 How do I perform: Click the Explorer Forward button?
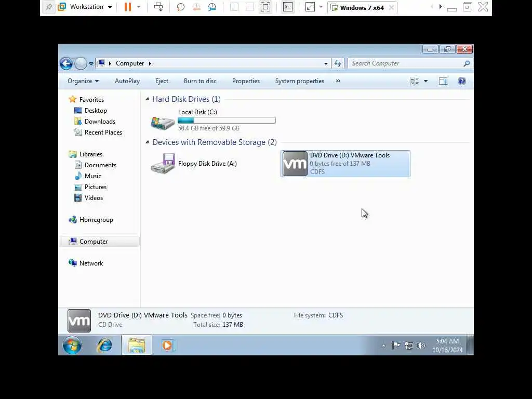(81, 63)
